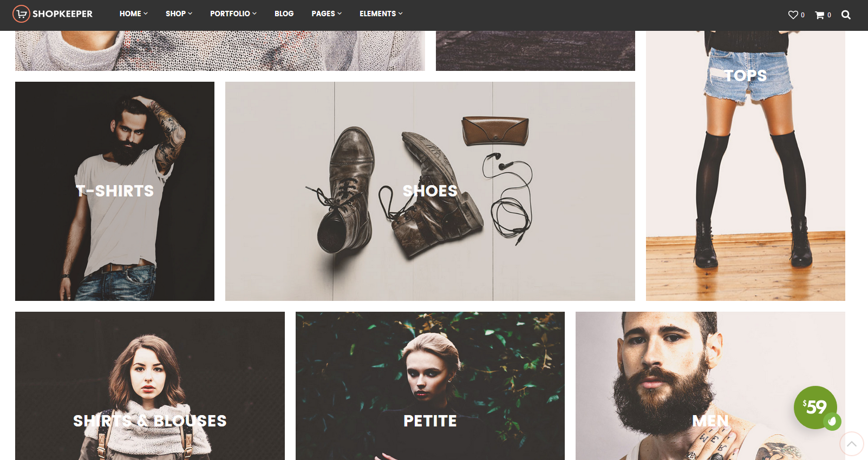Image resolution: width=868 pixels, height=460 pixels.
Task: Open the shopping cart icon
Action: pos(820,15)
